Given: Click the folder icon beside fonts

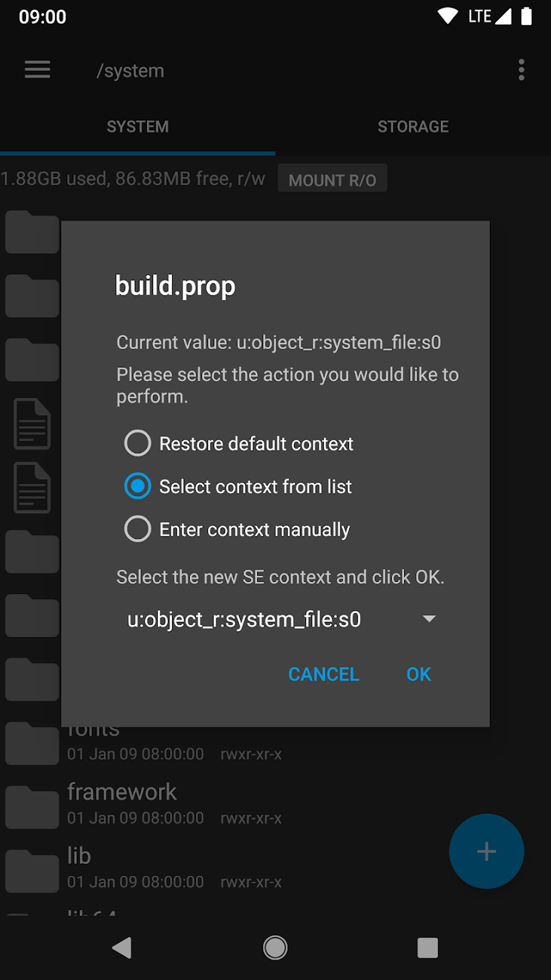Looking at the screenshot, I should (x=32, y=743).
